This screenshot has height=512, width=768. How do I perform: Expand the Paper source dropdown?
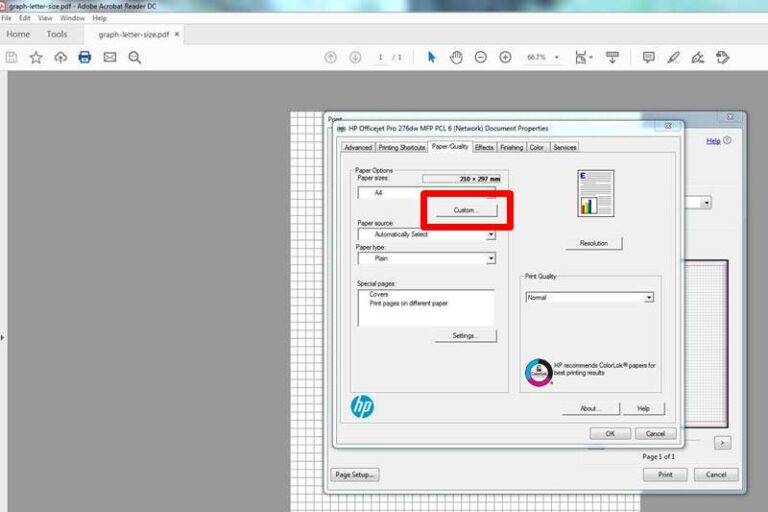point(490,235)
